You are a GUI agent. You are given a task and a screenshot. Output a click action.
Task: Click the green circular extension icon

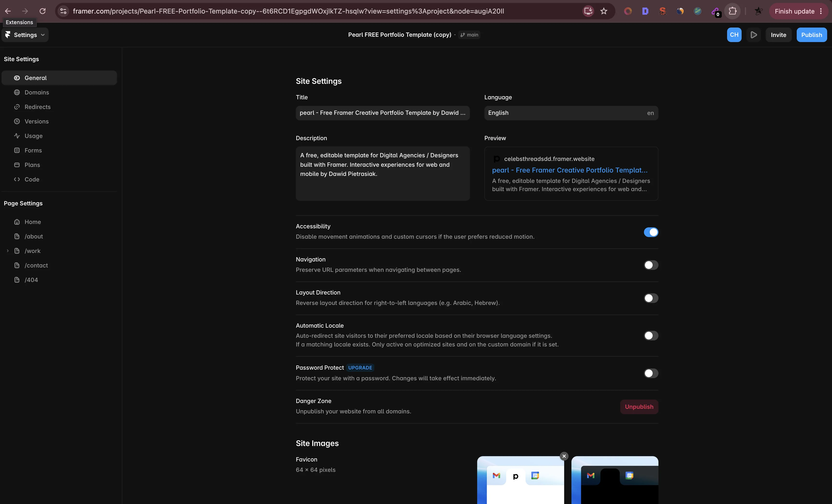click(697, 11)
